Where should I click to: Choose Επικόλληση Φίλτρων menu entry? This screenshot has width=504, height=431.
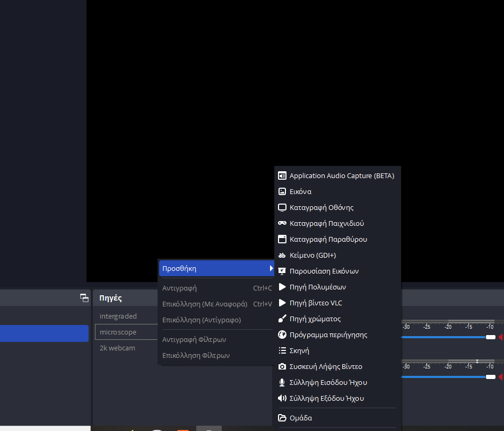[217, 356]
